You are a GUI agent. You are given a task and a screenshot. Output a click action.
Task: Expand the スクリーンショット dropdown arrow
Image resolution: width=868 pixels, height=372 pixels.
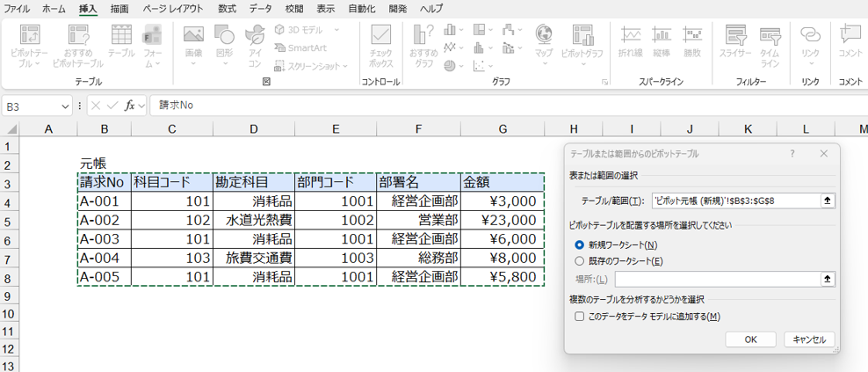click(345, 66)
